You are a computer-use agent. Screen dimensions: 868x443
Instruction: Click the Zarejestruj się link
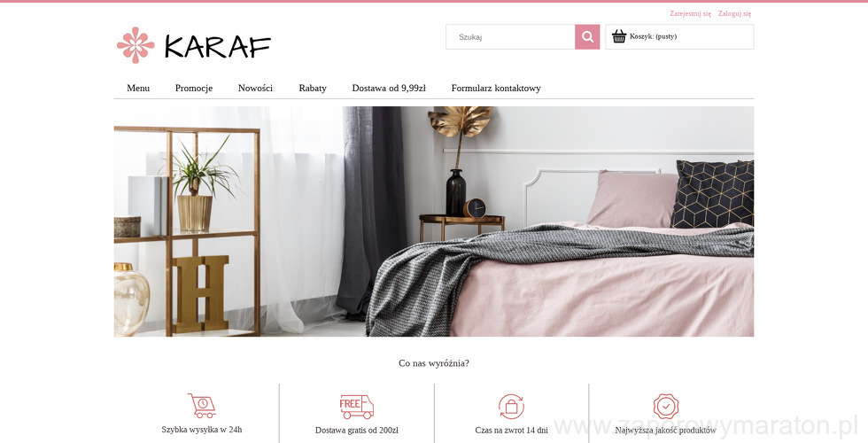point(690,13)
